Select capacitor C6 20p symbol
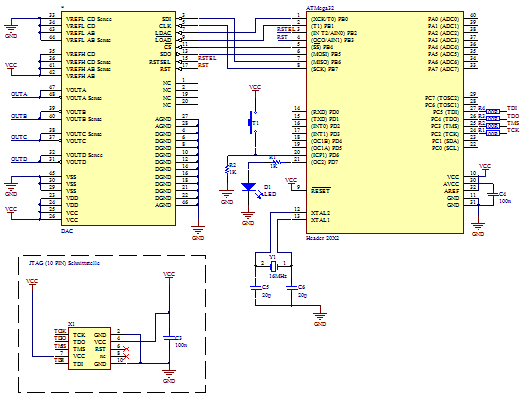Image resolution: width=524 pixels, height=397 pixels. [292, 287]
